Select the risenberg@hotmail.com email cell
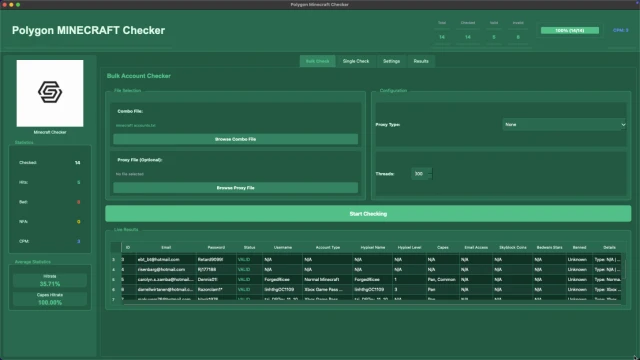This screenshot has width=640, height=360. pyautogui.click(x=165, y=269)
